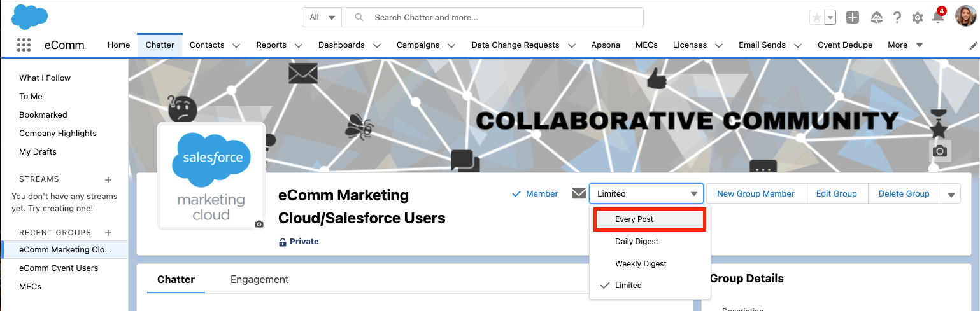980x311 pixels.
Task: Open the Apsona tab
Action: (x=606, y=45)
